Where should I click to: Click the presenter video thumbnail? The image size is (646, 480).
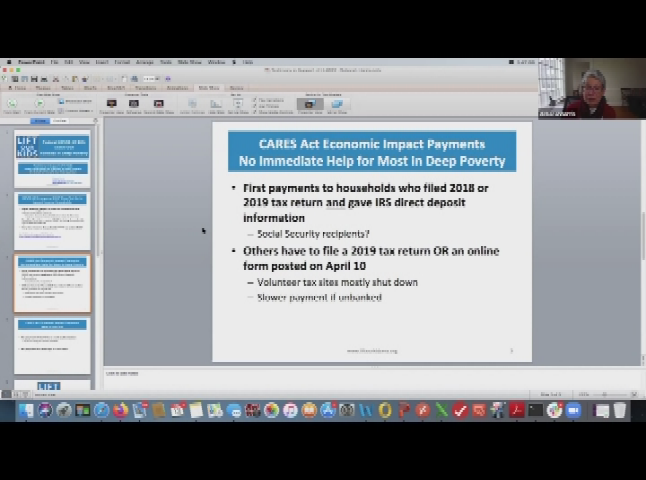click(x=592, y=89)
